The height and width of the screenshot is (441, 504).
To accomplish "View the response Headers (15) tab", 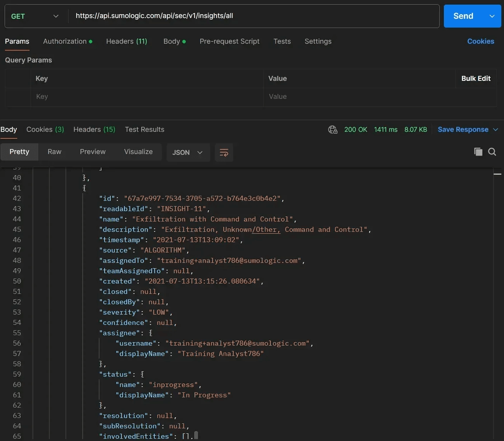I will click(x=94, y=130).
